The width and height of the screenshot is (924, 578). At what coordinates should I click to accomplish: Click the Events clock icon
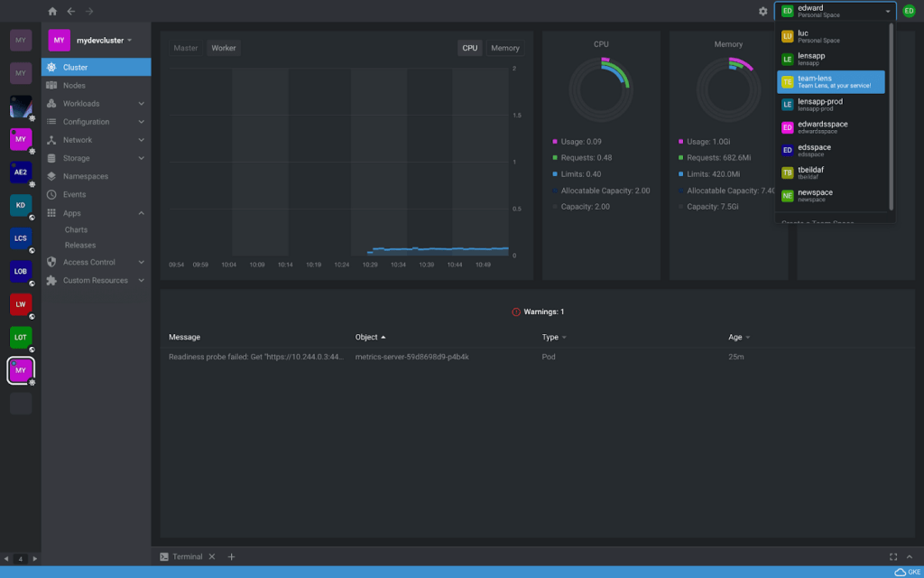click(51, 195)
